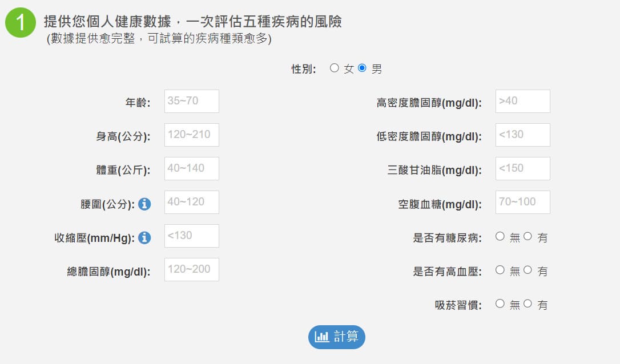This screenshot has height=364, width=620.
Task: Focus the 三酸甘油脂 input field
Action: coord(522,169)
